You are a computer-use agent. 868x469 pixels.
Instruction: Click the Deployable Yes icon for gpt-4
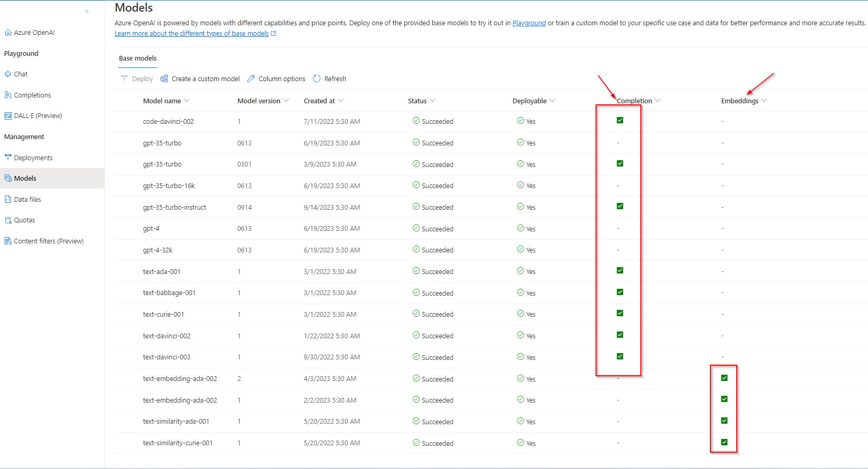tap(521, 228)
